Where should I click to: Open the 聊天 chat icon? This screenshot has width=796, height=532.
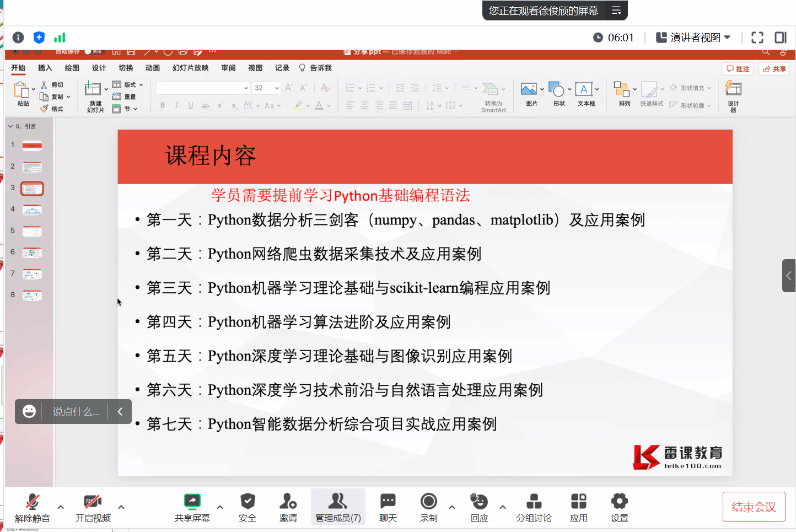tap(388, 502)
